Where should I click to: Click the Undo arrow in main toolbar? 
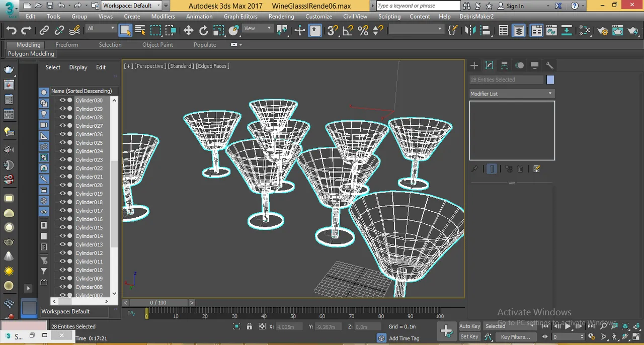click(11, 31)
